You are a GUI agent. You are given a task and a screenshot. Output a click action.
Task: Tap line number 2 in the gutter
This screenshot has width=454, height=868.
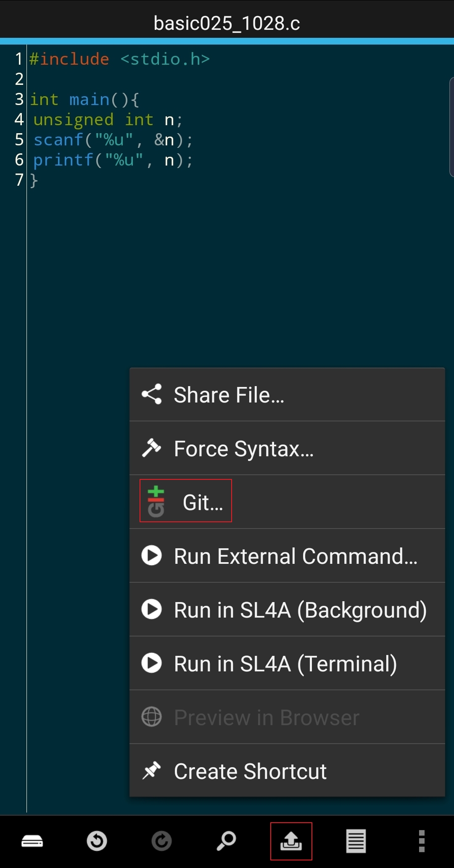[19, 79]
